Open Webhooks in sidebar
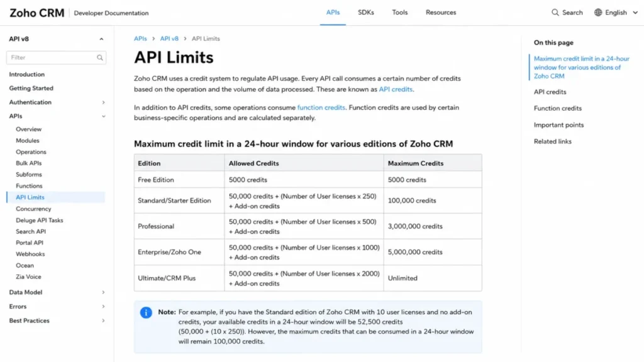644x362 pixels. tap(30, 254)
